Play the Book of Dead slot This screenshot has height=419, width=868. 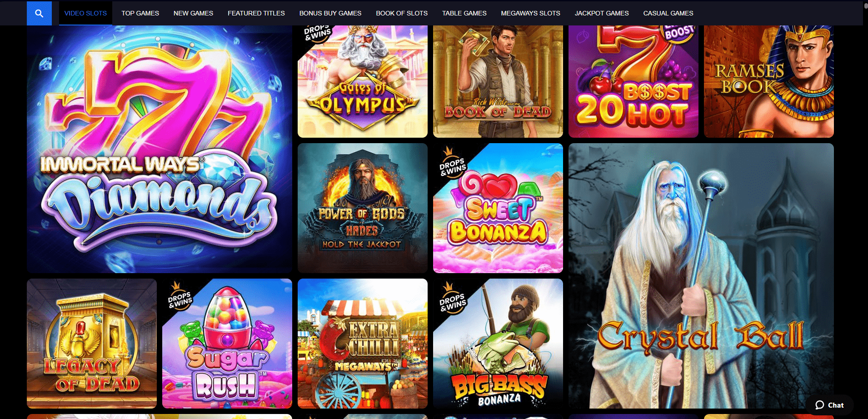498,81
